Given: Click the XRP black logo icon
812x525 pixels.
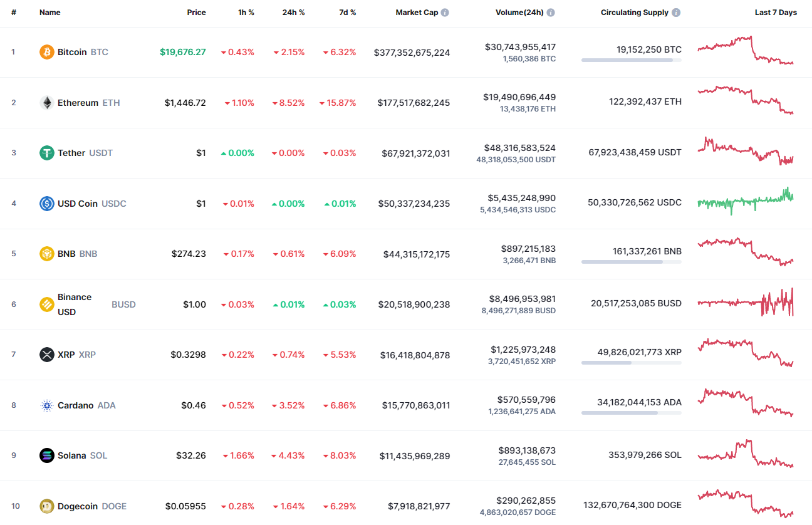Looking at the screenshot, I should coord(46,354).
